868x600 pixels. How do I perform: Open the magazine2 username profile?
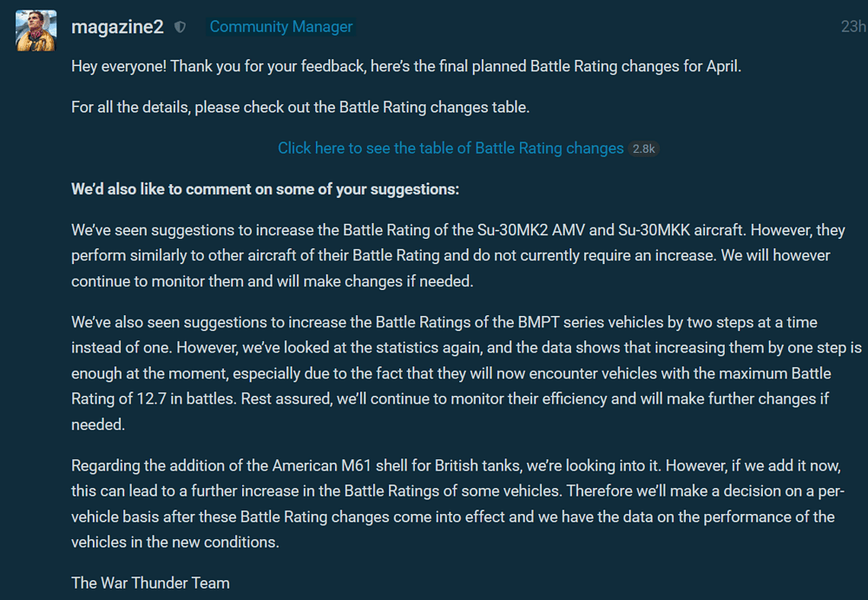pos(117,27)
